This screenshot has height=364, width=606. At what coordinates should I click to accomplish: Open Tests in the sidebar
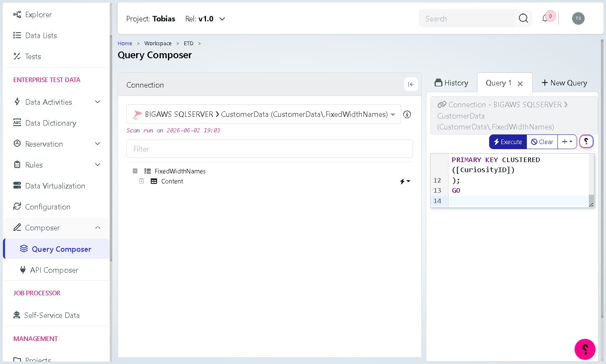pyautogui.click(x=27, y=57)
